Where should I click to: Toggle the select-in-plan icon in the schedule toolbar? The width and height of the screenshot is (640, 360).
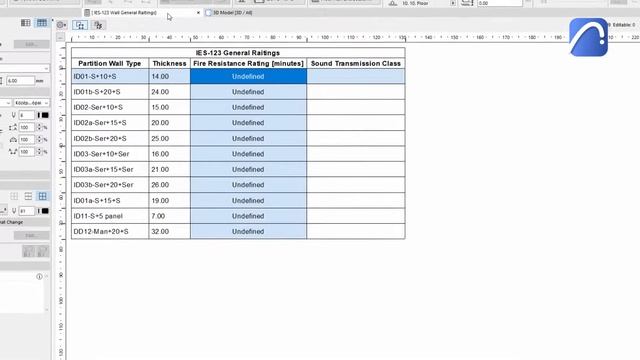pyautogui.click(x=80, y=25)
